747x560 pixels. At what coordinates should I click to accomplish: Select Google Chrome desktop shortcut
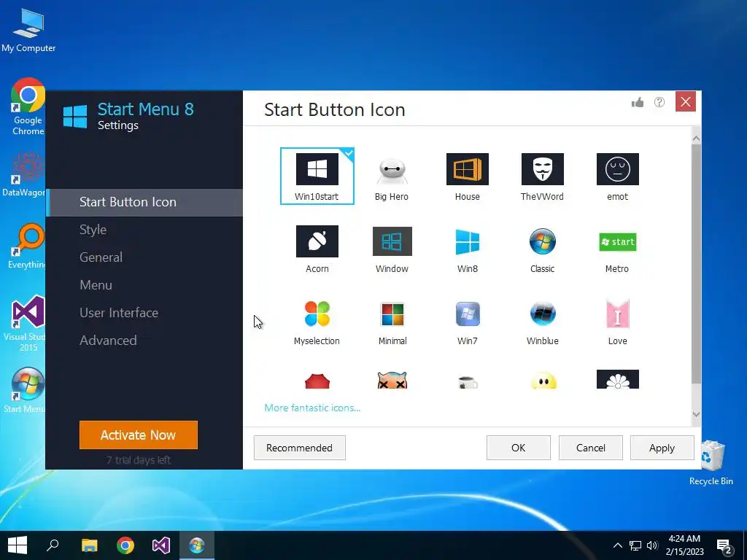pos(28,106)
